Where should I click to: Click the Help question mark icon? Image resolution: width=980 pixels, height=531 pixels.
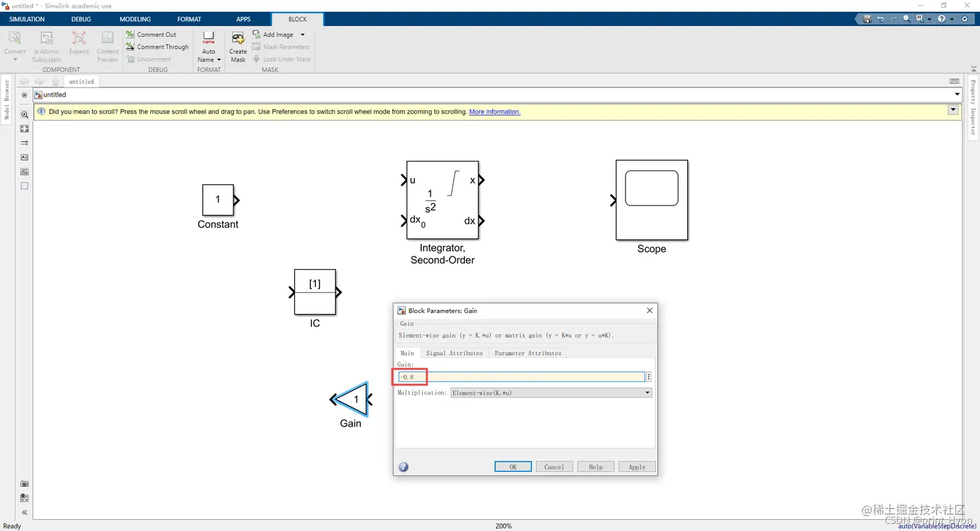pyautogui.click(x=941, y=19)
